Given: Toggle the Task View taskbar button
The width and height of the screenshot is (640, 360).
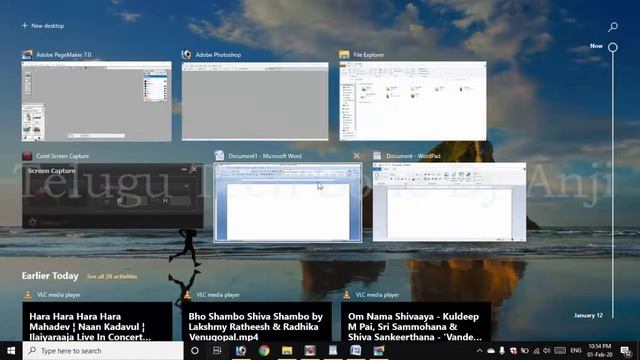Looking at the screenshot, I should (217, 351).
